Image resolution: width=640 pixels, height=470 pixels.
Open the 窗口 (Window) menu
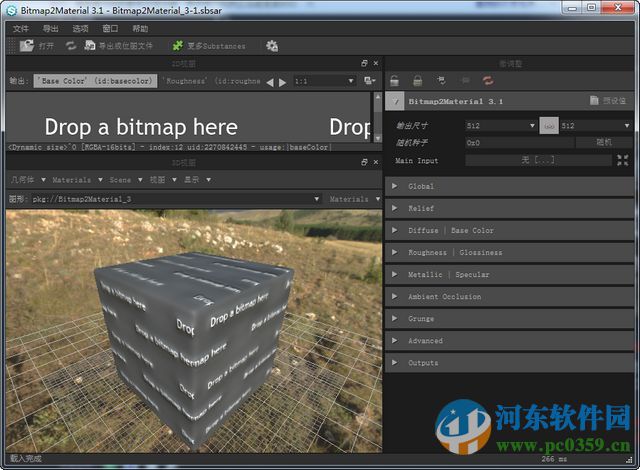[x=110, y=29]
